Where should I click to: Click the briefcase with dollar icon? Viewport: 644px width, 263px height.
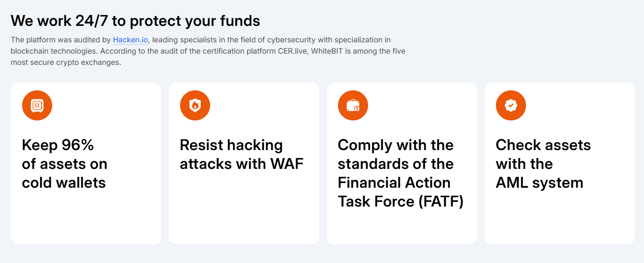pyautogui.click(x=353, y=105)
